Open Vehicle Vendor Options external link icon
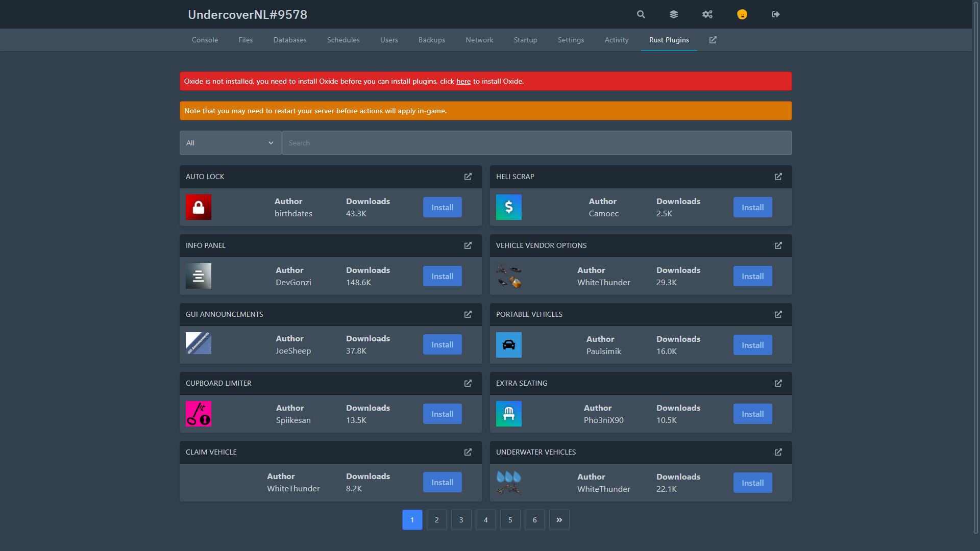 [778, 245]
